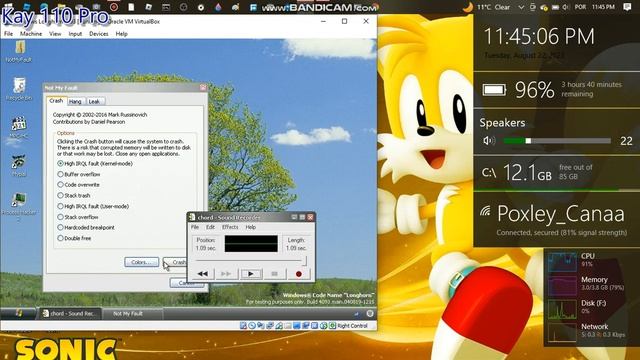640x360 pixels.
Task: Click VirtualBox optical disk status icon
Action: tap(252, 326)
